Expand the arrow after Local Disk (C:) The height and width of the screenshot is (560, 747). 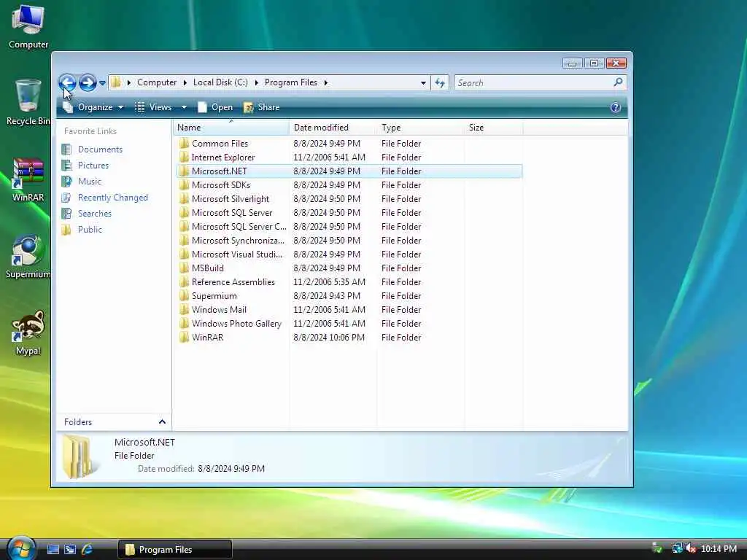256,82
